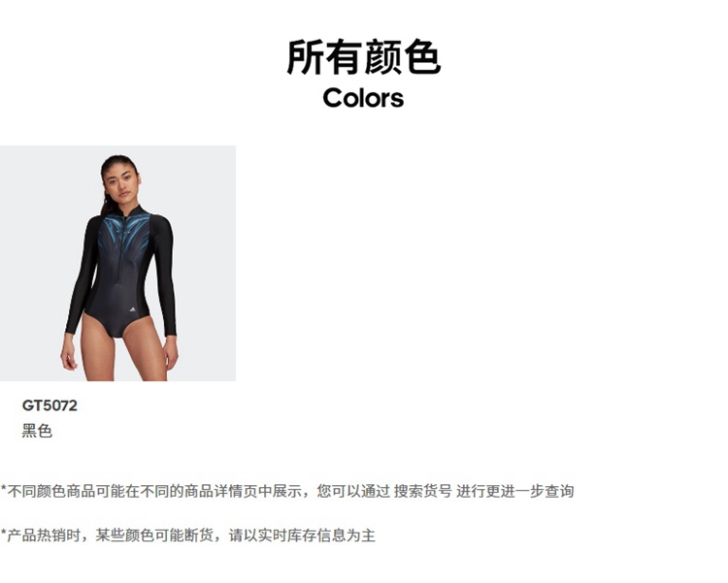Click the 实时库存信息 text in the stock note
This screenshot has width=728, height=583.
pos(302,535)
